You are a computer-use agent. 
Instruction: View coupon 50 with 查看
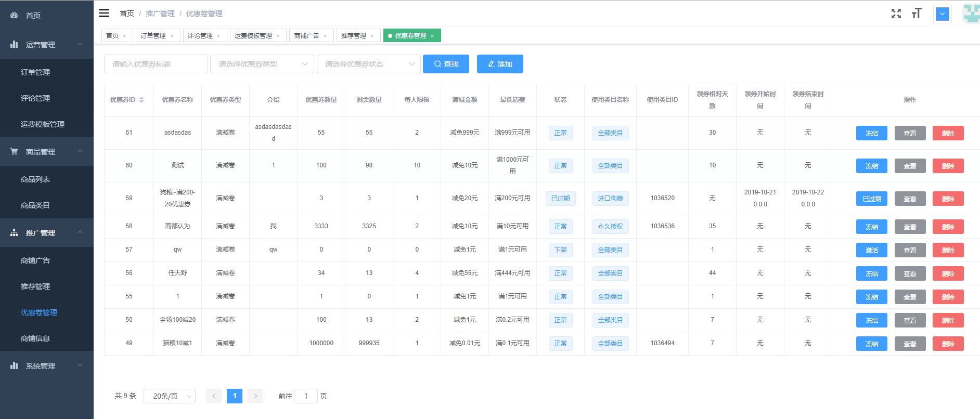(910, 320)
